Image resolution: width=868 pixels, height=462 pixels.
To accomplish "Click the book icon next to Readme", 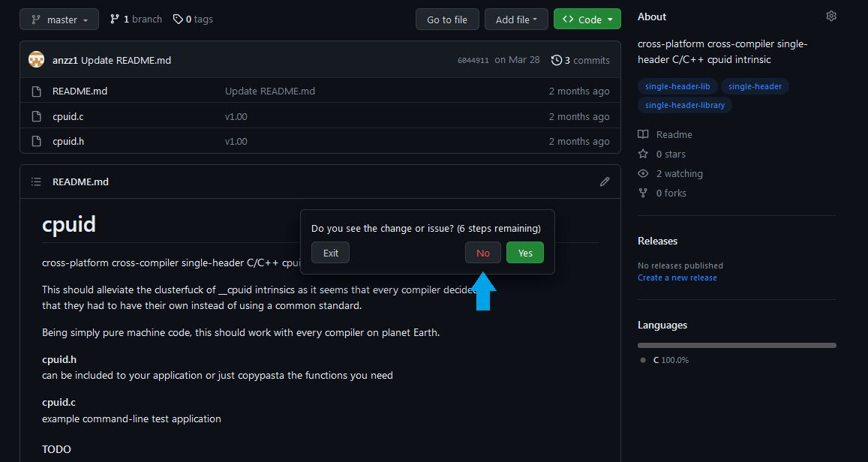I will click(643, 134).
